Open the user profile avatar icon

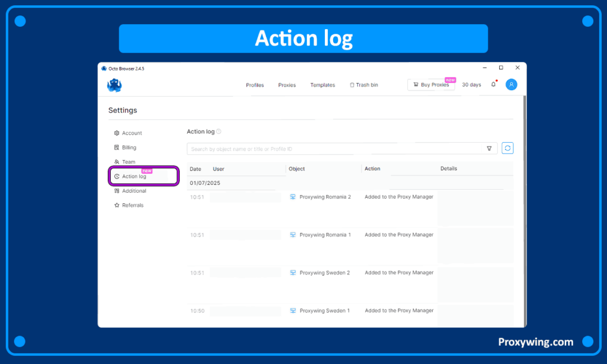(511, 85)
